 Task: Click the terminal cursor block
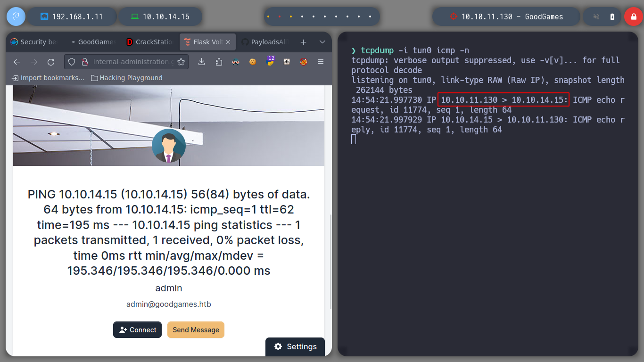(354, 139)
